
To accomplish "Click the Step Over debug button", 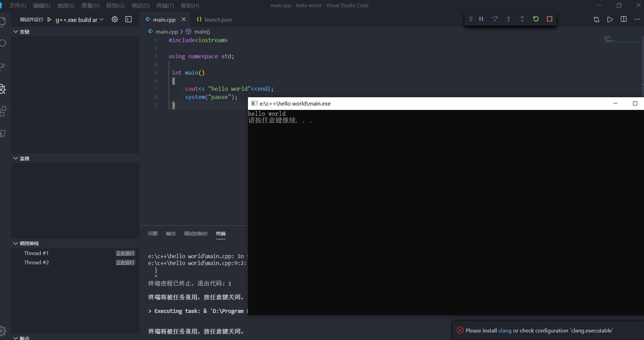I will (495, 19).
